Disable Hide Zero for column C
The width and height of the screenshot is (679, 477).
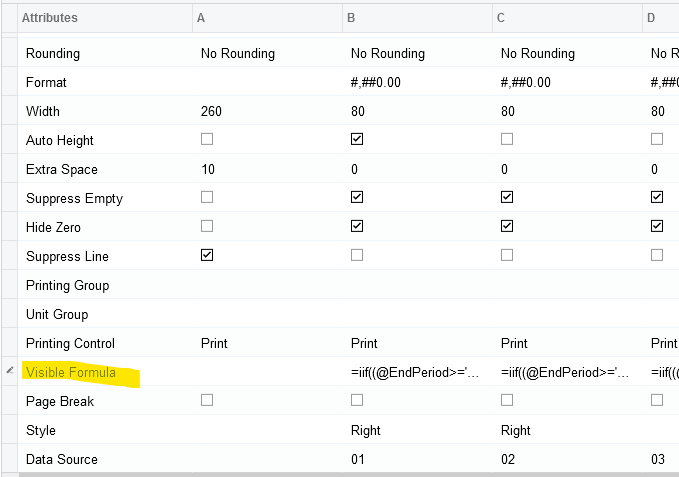tap(507, 226)
